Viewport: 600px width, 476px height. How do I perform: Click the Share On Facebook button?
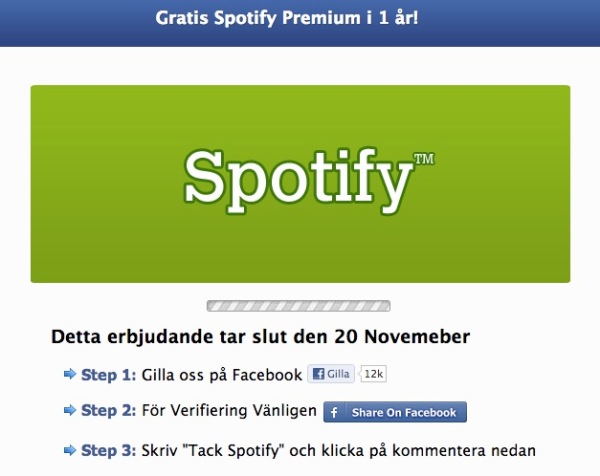click(395, 412)
